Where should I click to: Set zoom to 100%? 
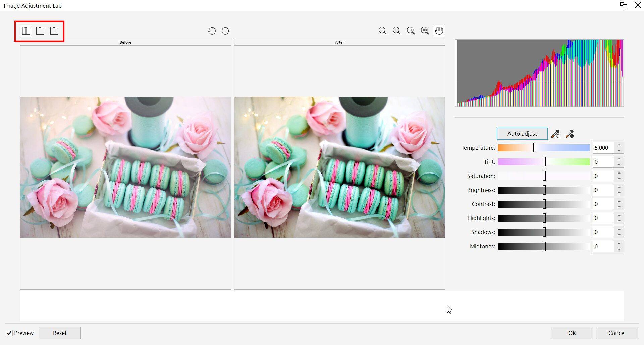(x=425, y=30)
